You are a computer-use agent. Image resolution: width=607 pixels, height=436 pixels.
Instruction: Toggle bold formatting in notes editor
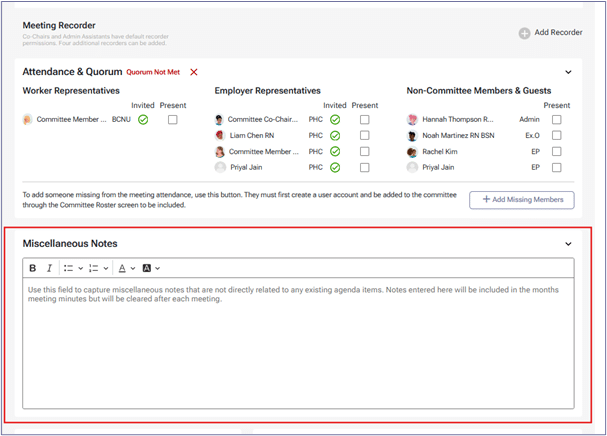coord(33,268)
